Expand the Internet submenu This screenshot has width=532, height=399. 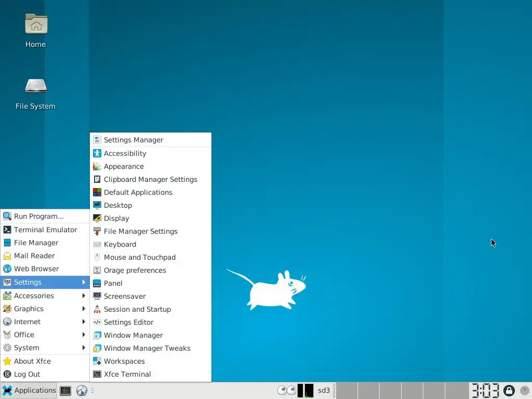pyautogui.click(x=45, y=322)
